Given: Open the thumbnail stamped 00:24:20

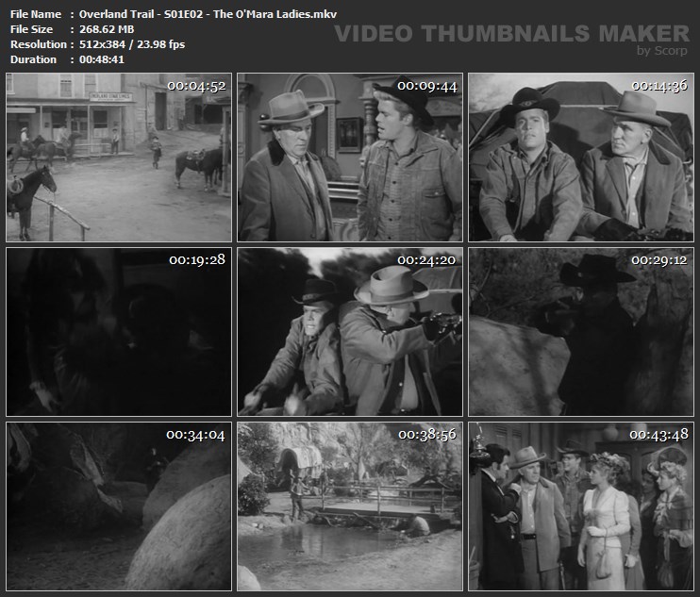Looking at the screenshot, I should click(x=350, y=332).
